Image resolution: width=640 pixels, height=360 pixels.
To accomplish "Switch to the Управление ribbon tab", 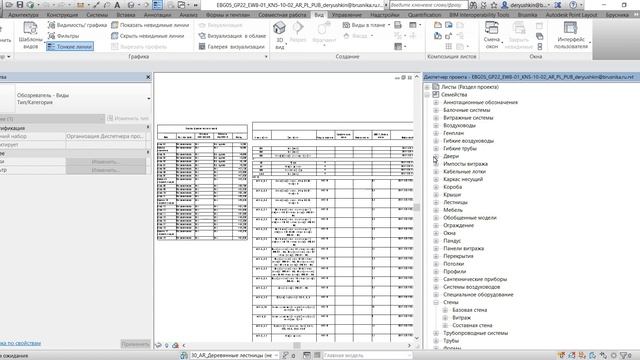I will tap(347, 15).
